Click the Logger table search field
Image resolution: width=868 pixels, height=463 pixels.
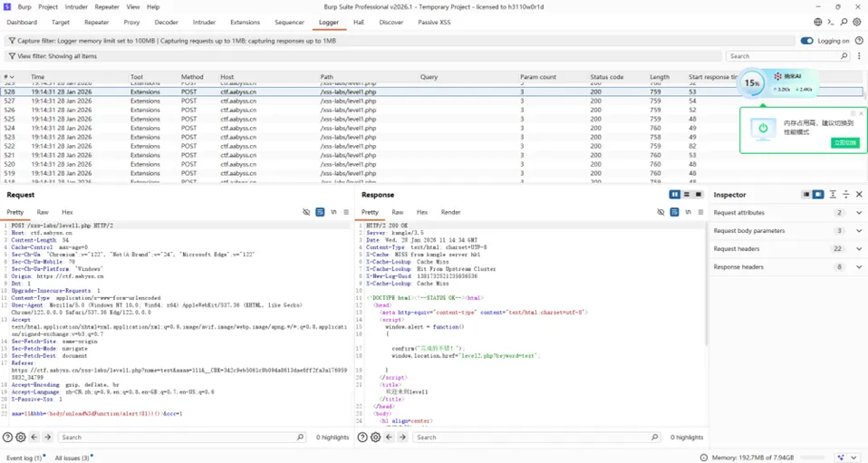tap(787, 56)
